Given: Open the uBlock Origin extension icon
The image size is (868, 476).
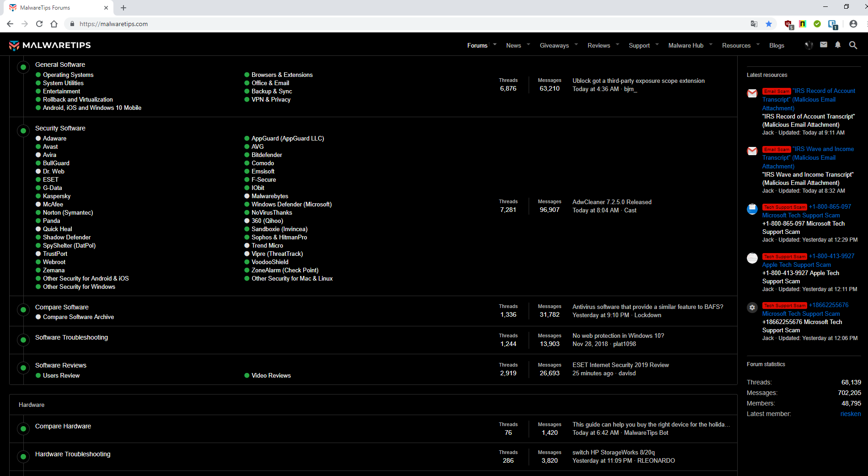Looking at the screenshot, I should click(788, 24).
